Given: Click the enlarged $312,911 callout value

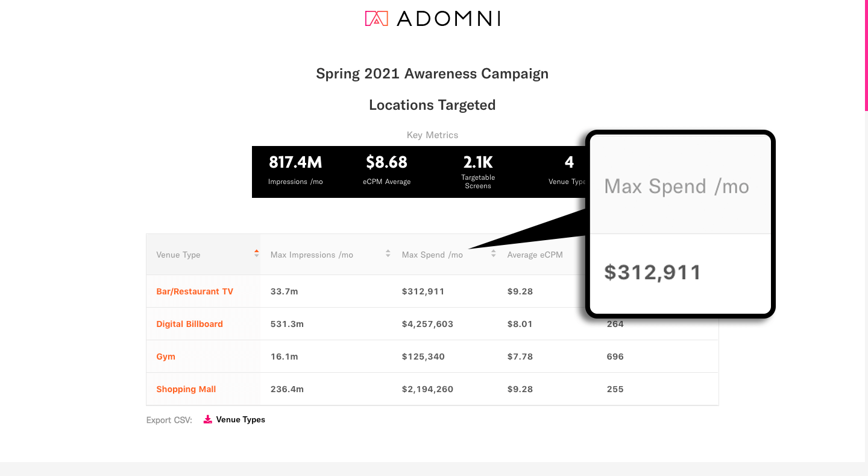Looking at the screenshot, I should tap(653, 273).
